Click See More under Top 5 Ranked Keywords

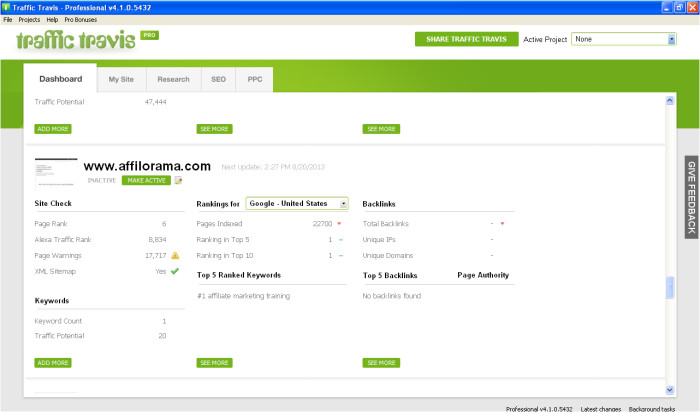tap(214, 363)
